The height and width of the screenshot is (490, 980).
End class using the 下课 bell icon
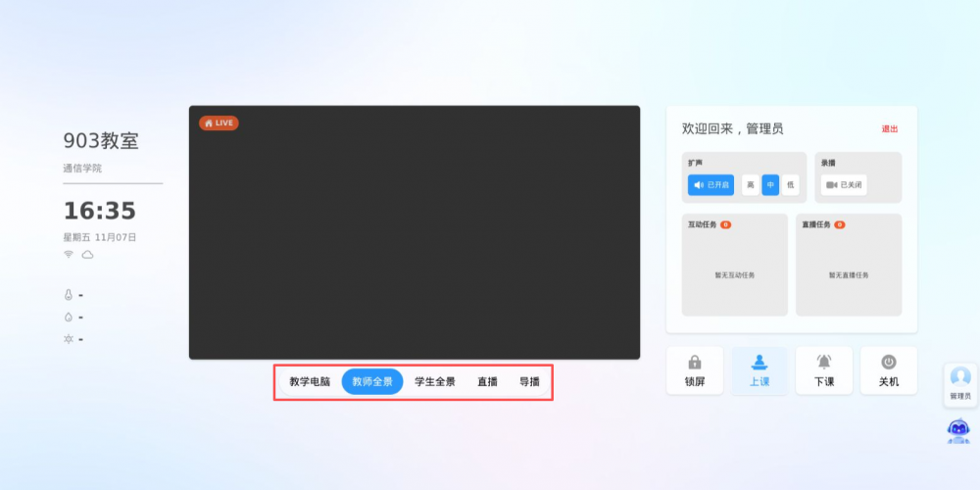coord(824,363)
